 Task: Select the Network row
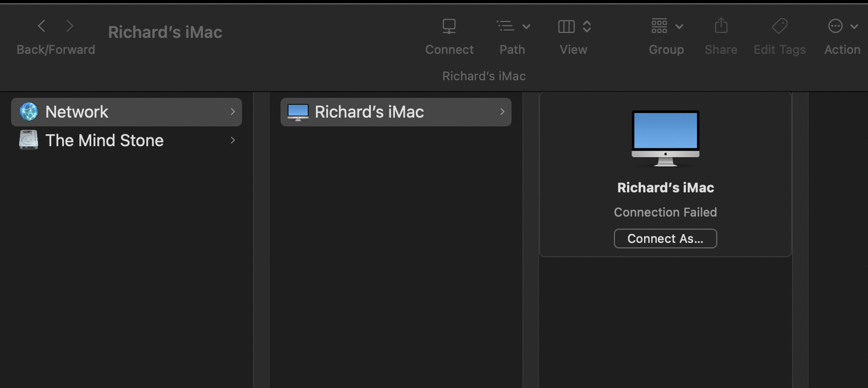127,112
